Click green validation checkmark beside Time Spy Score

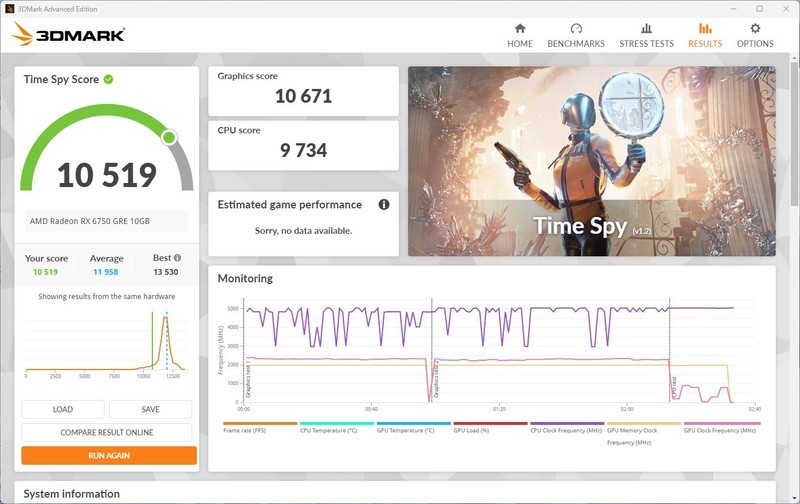108,79
